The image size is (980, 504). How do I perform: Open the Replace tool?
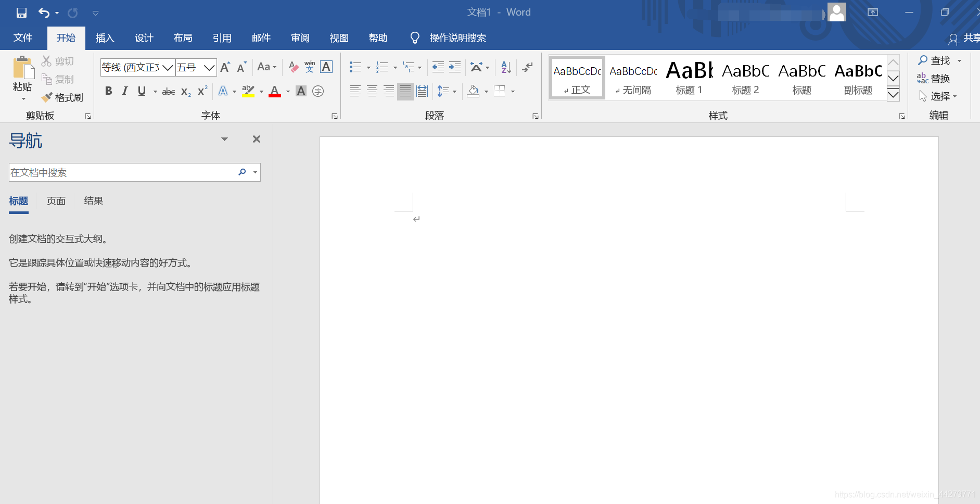(x=934, y=78)
